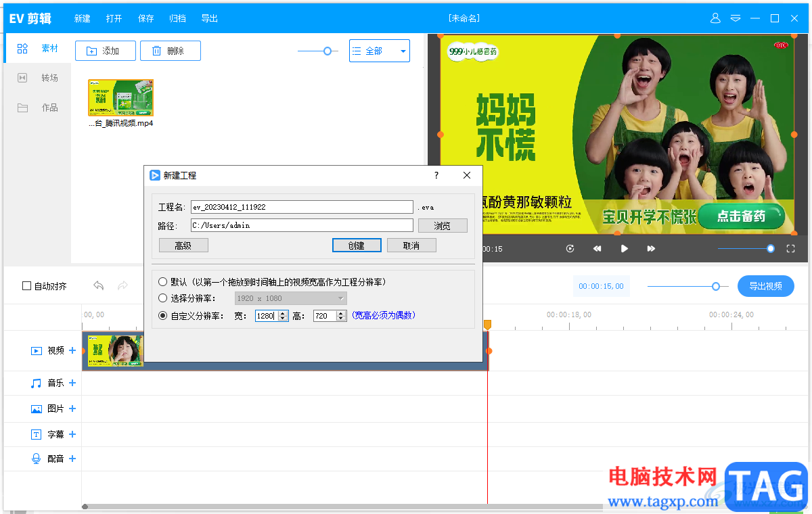Add a dubbing track with plus icon
The width and height of the screenshot is (812, 514).
(72, 459)
